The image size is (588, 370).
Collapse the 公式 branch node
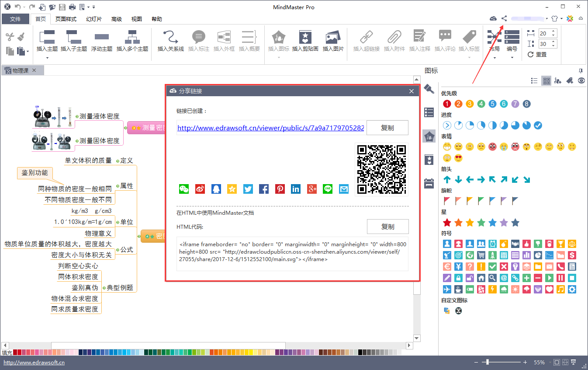(x=118, y=250)
